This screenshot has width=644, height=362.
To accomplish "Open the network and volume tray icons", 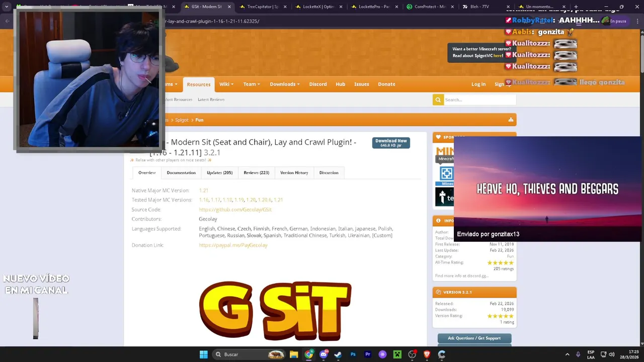I will click(x=607, y=354).
